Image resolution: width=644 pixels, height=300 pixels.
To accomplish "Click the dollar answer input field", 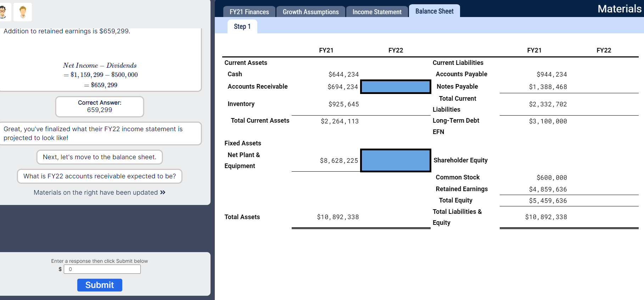I will pos(102,269).
